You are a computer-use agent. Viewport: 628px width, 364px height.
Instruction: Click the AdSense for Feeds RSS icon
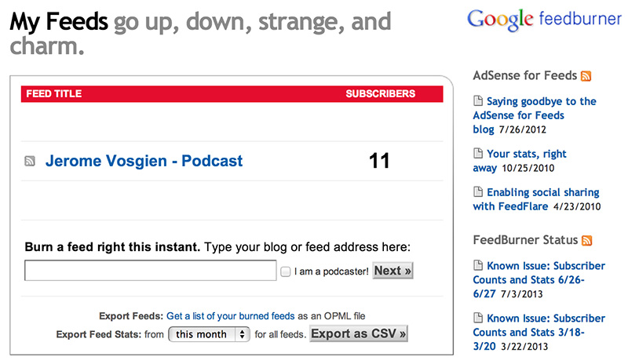point(586,75)
